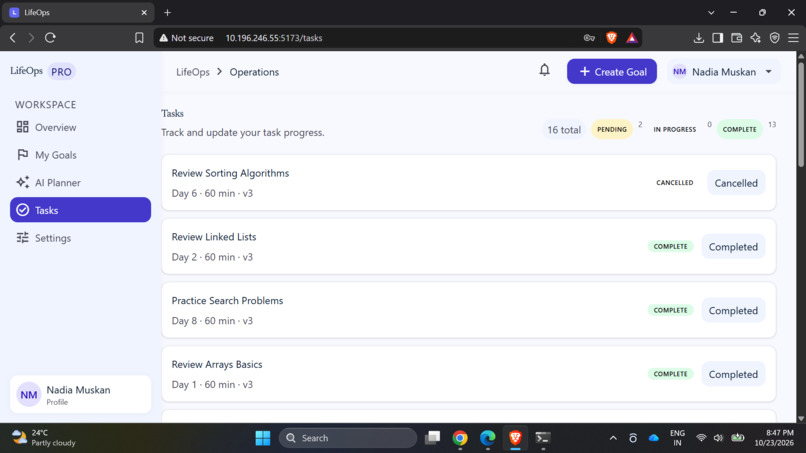
Task: Click the NM avatar in the sidebar profile card
Action: tap(29, 394)
